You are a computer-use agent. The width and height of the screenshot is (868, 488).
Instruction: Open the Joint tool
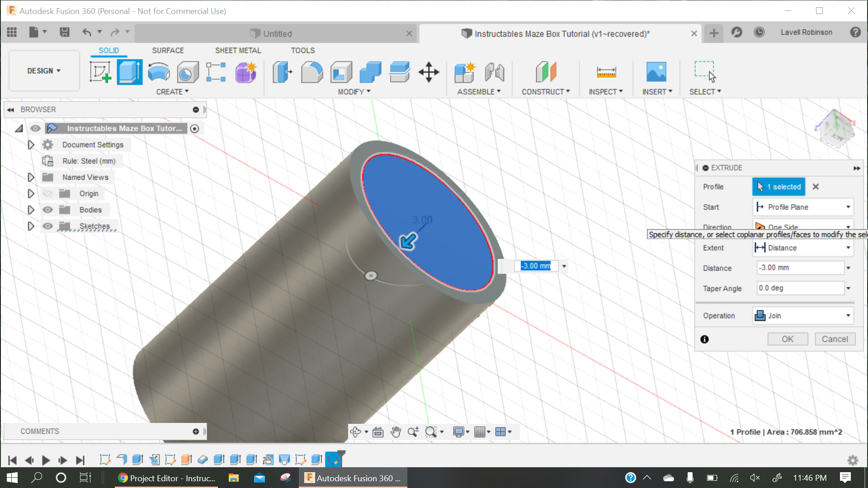(495, 72)
